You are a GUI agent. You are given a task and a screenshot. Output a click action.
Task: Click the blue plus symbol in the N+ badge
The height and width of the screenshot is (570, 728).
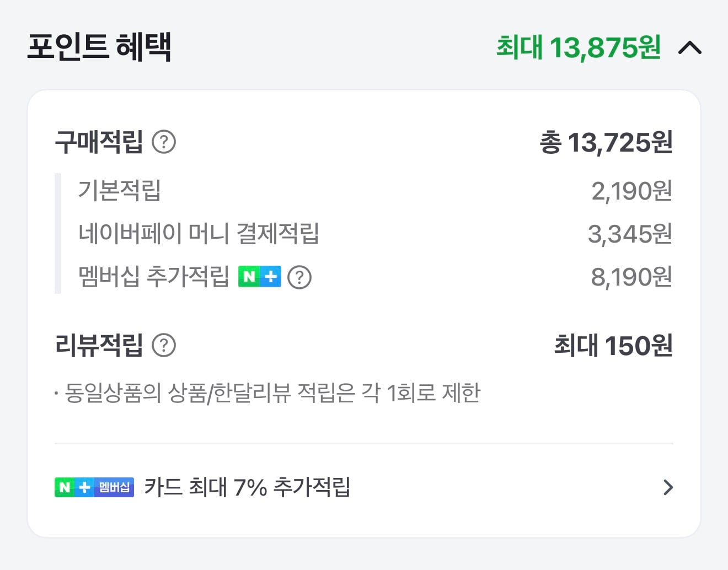pyautogui.click(x=84, y=487)
